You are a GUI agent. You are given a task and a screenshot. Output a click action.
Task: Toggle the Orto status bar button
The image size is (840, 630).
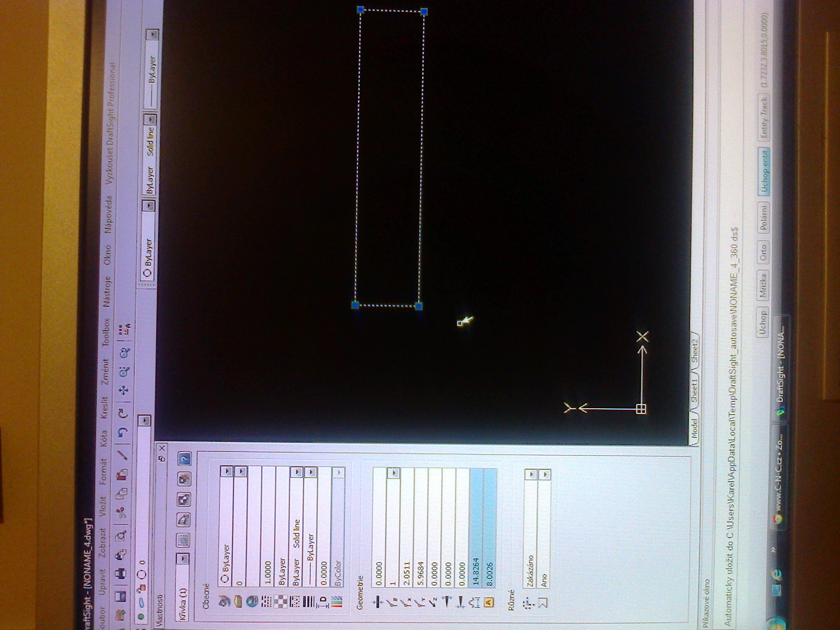coord(764,252)
